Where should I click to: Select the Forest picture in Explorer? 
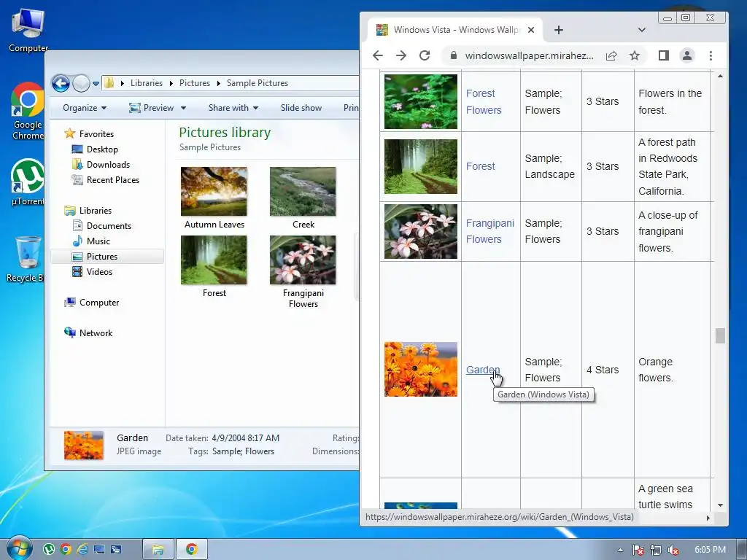tap(214, 260)
